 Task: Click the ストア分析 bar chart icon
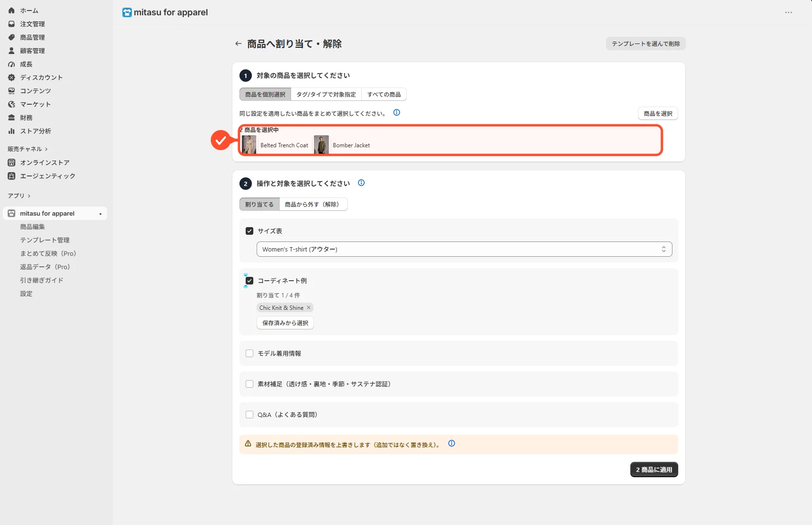click(11, 131)
